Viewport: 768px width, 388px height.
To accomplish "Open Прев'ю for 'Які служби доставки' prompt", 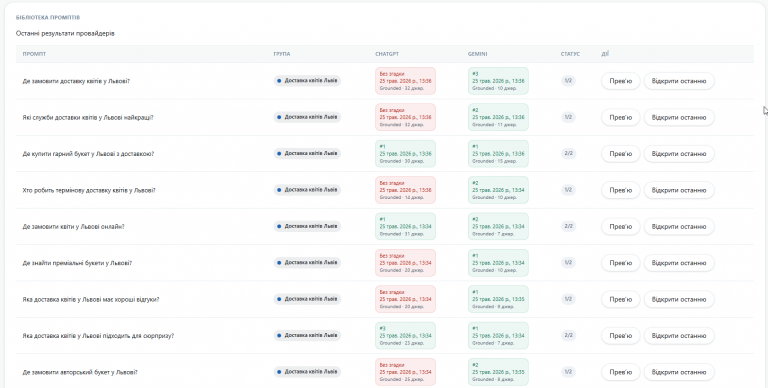I will pyautogui.click(x=621, y=117).
